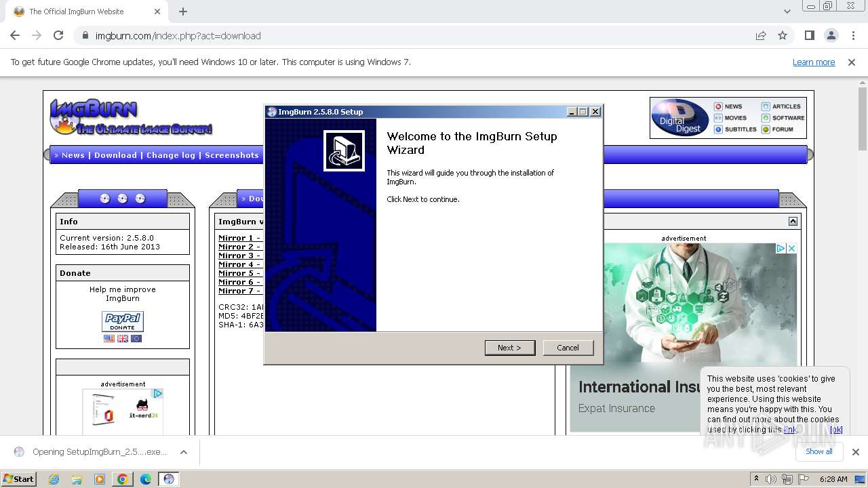The image size is (868, 488).
Task: Reload the ImgBurn download page
Action: [58, 36]
